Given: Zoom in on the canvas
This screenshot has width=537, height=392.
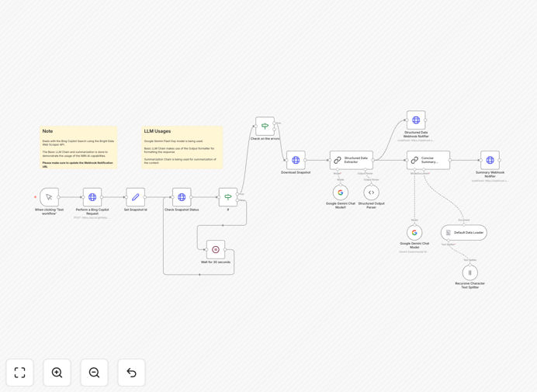Looking at the screenshot, I should coord(57,373).
